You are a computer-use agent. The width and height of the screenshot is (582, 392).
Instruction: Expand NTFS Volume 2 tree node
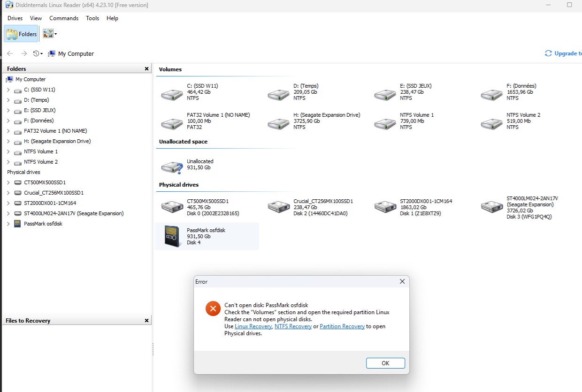[x=8, y=162]
